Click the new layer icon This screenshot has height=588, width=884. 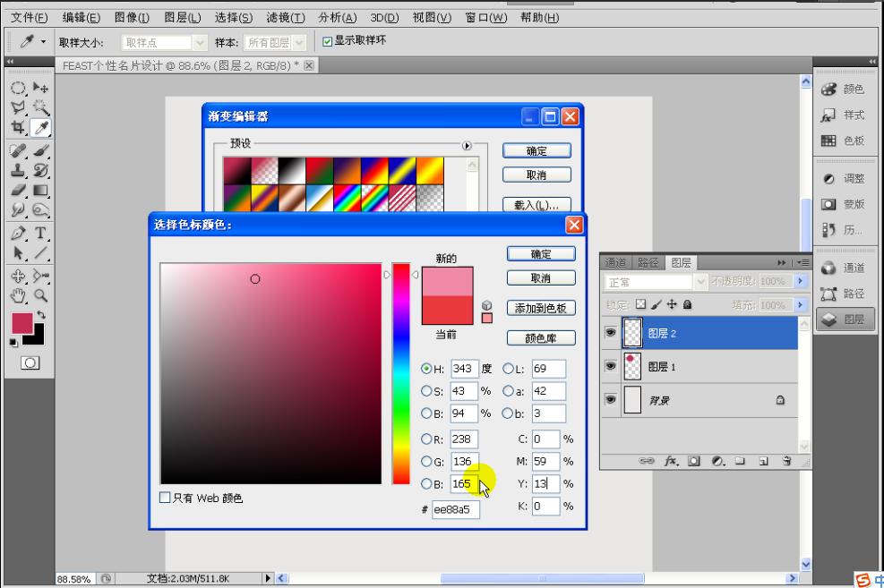point(765,461)
